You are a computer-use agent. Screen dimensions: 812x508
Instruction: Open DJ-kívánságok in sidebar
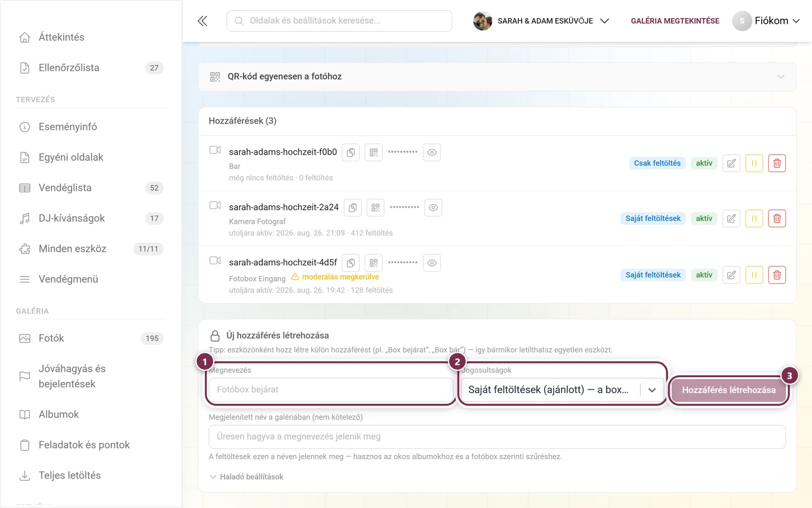pyautogui.click(x=91, y=218)
